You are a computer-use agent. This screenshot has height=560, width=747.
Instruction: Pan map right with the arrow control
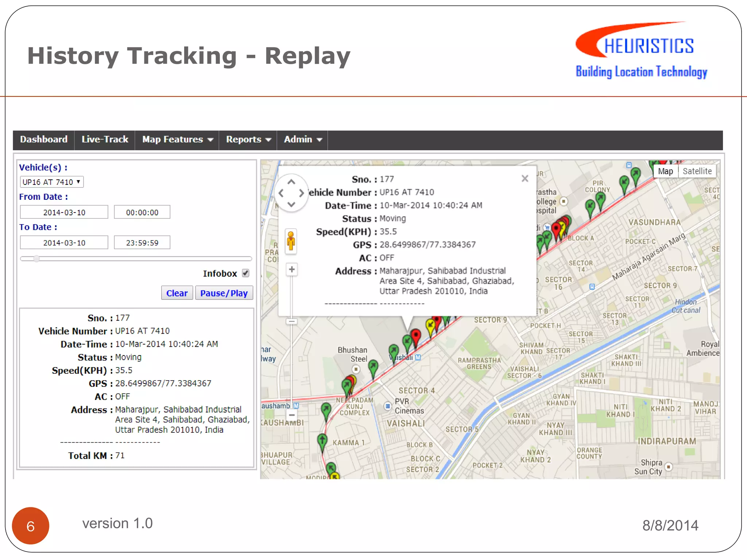click(301, 193)
